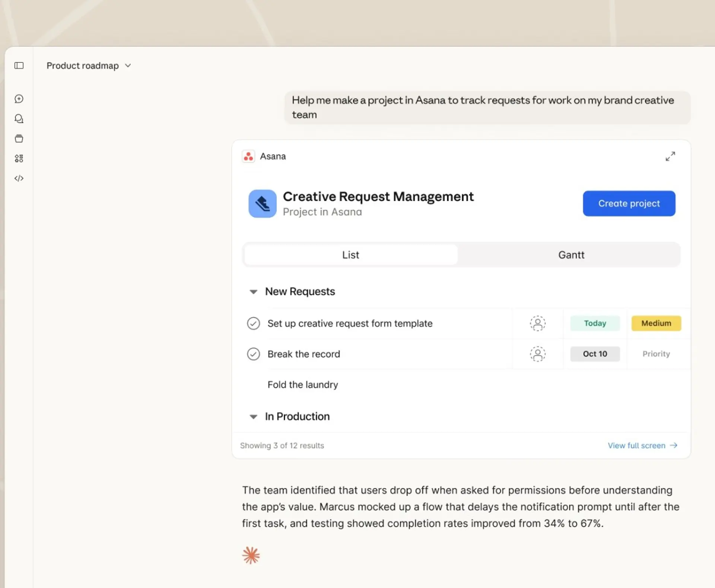
Task: Check off Set up creative request form template
Action: coord(254,323)
